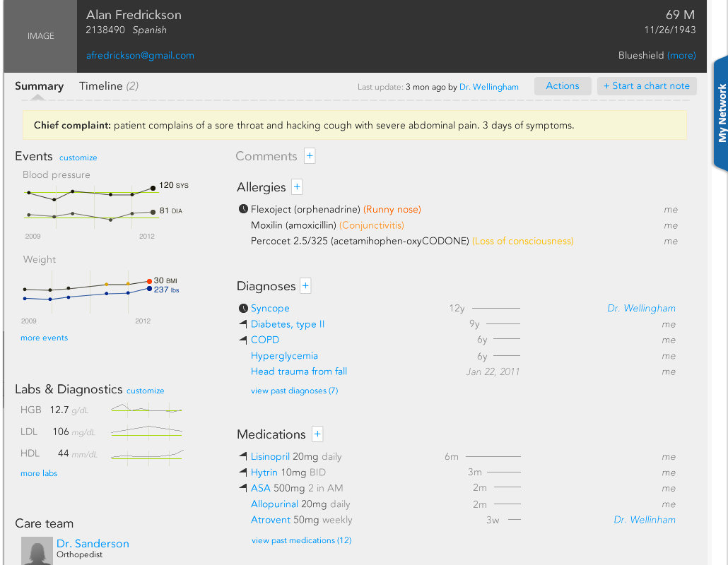
Task: Click customize next to Events
Action: tap(78, 157)
